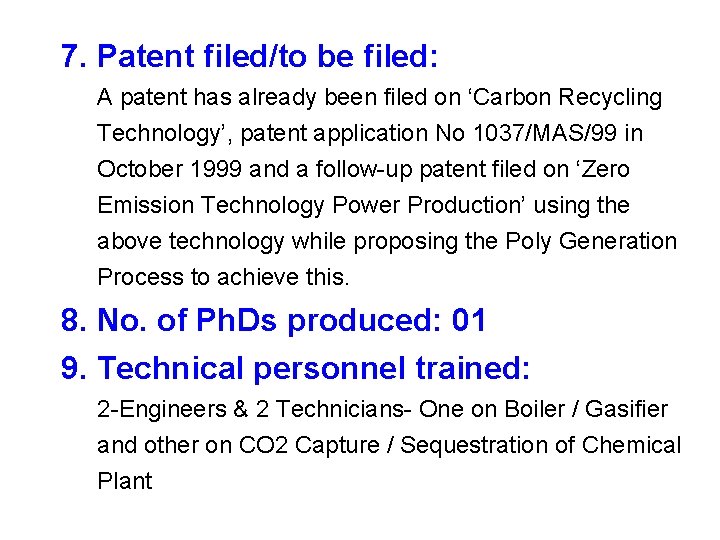Click the value '01' after Ph.Ds produced

click(469, 321)
